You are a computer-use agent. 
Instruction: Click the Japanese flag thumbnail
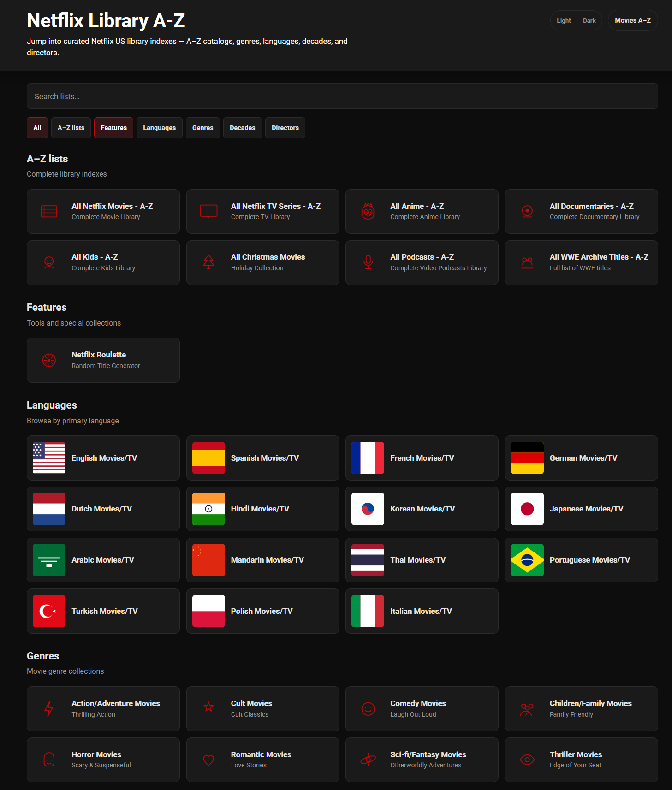click(527, 509)
